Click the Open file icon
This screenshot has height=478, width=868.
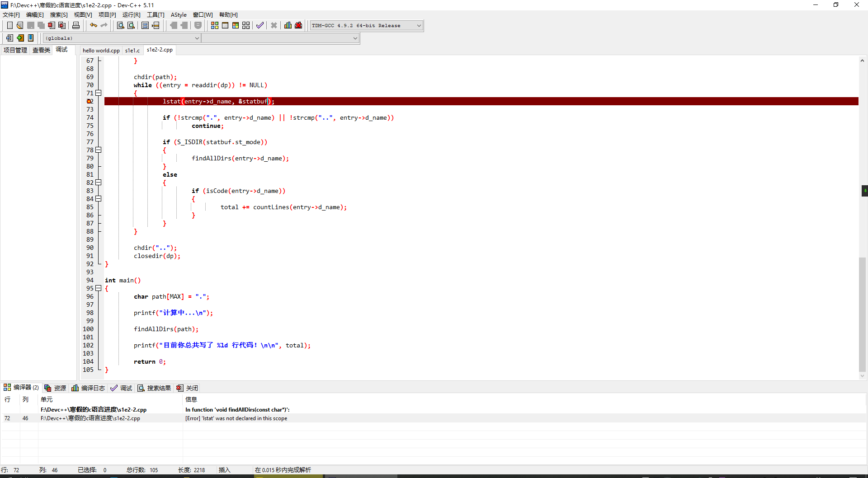[20, 25]
